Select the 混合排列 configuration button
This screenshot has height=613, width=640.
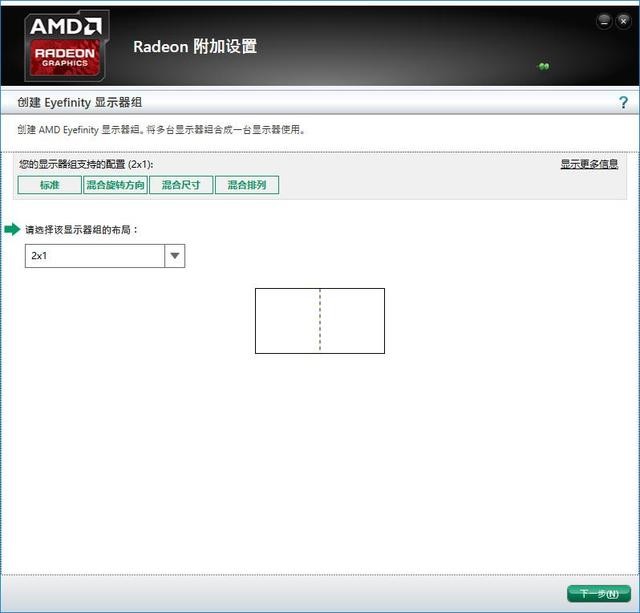click(247, 185)
